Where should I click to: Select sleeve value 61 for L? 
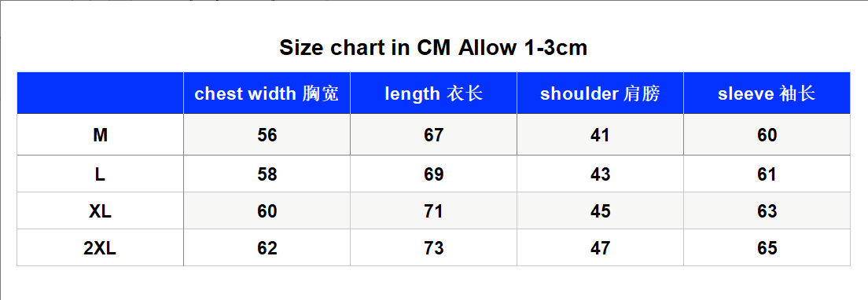767,174
